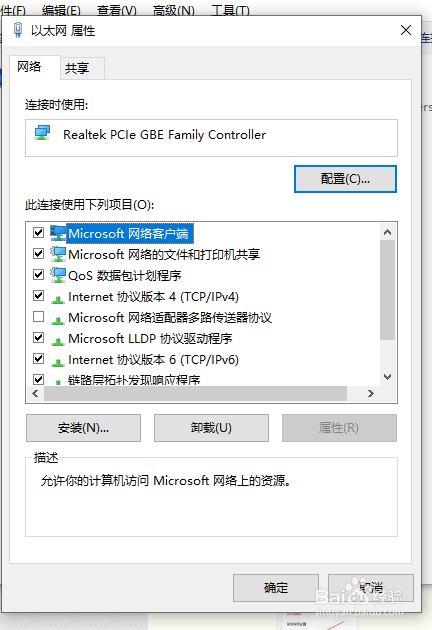This screenshot has width=432, height=630.
Task: Click the TCP/IPv4 protocol icon
Action: click(x=58, y=299)
